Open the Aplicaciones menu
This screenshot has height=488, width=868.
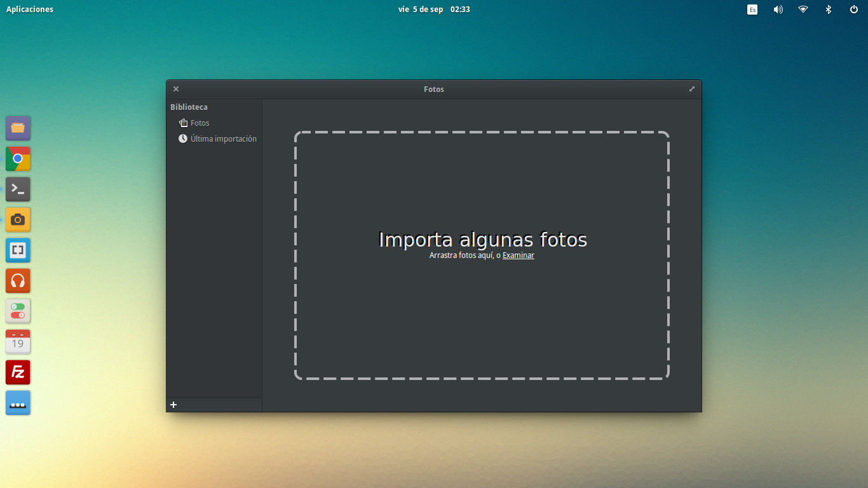pyautogui.click(x=30, y=10)
